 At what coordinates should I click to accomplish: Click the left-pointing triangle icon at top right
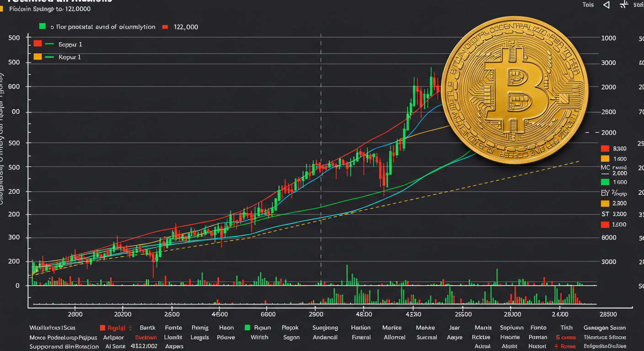(606, 5)
